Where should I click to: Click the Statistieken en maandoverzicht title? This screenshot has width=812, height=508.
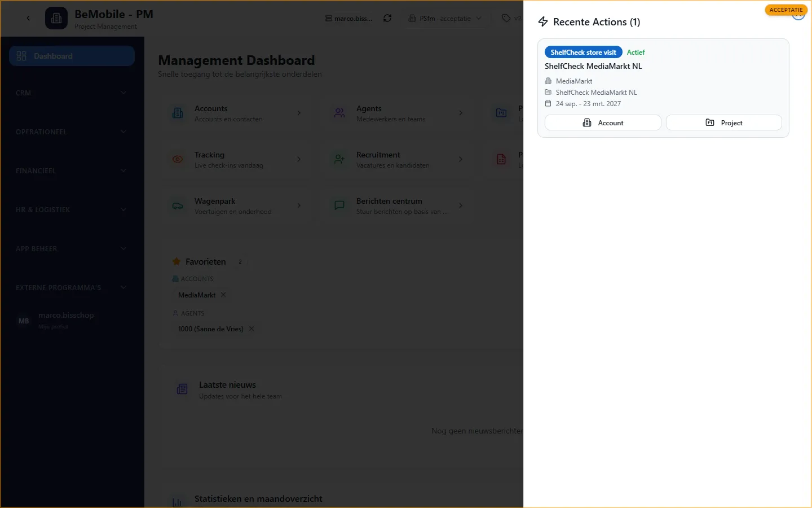point(258,499)
